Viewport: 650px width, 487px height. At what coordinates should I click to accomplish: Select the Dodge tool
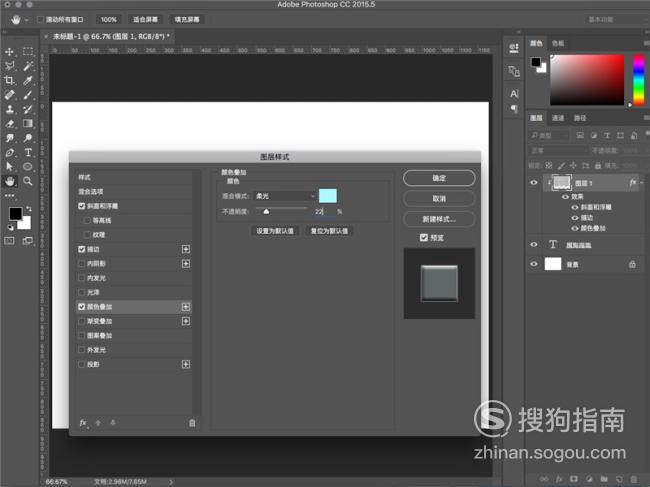(28, 138)
